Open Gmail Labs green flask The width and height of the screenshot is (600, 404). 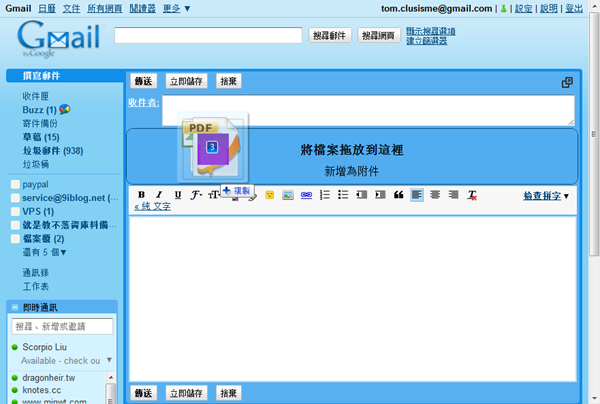click(504, 8)
